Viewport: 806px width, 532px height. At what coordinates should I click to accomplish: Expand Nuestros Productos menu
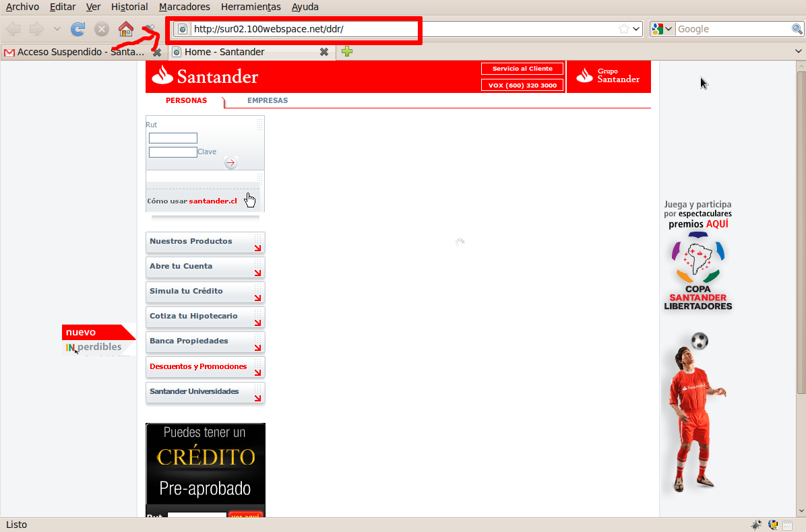(205, 242)
